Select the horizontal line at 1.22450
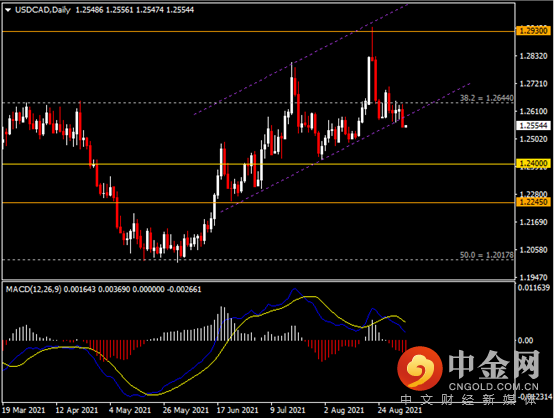This screenshot has width=554, height=418. pyautogui.click(x=258, y=202)
